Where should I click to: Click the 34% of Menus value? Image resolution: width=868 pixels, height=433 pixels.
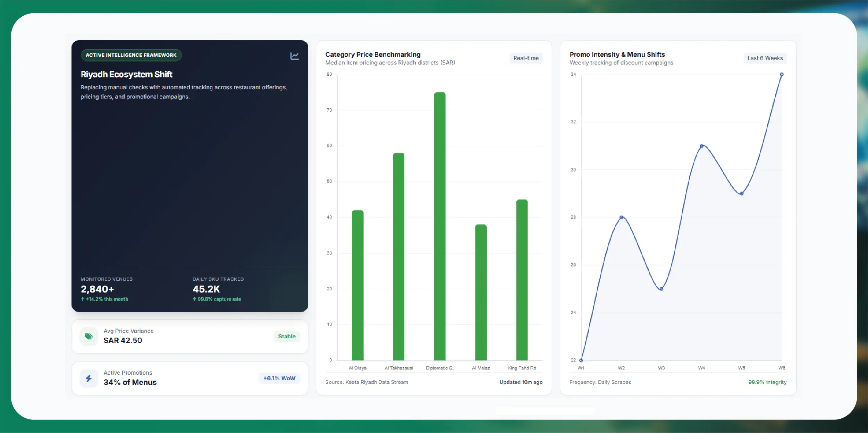pyautogui.click(x=130, y=382)
